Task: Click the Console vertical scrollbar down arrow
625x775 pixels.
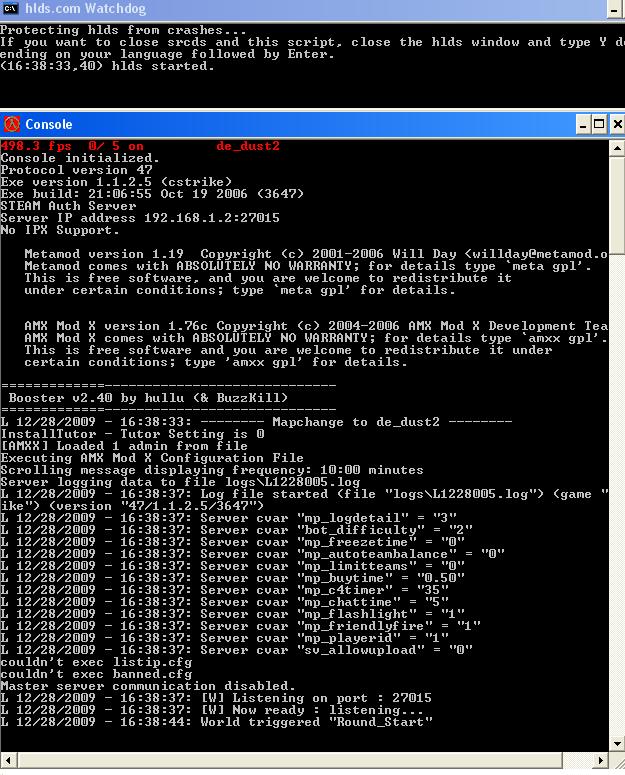Action: (617, 743)
